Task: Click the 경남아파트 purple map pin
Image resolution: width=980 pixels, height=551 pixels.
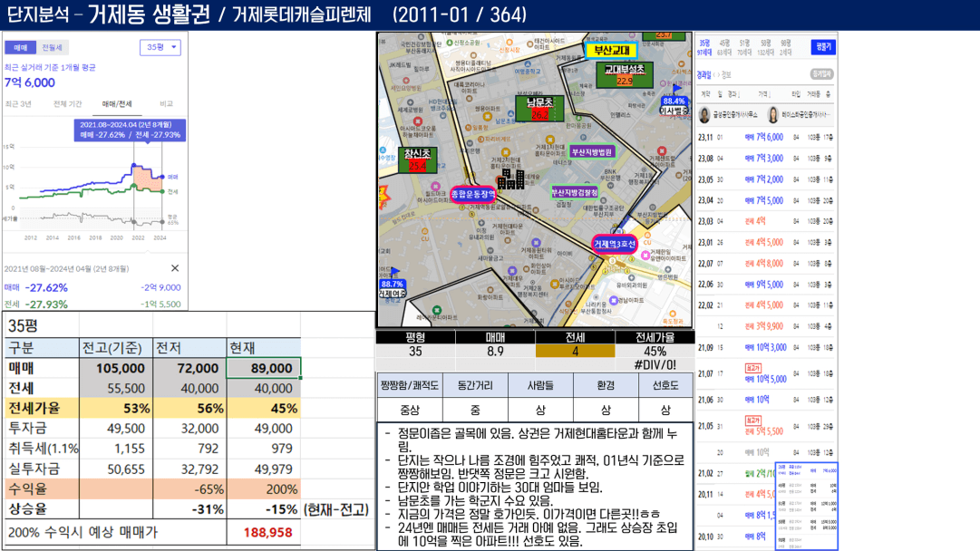Action: [614, 301]
